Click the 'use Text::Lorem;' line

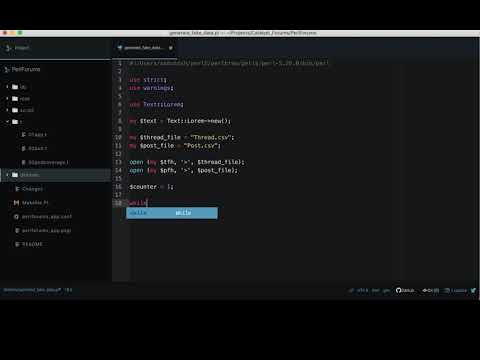tap(156, 104)
